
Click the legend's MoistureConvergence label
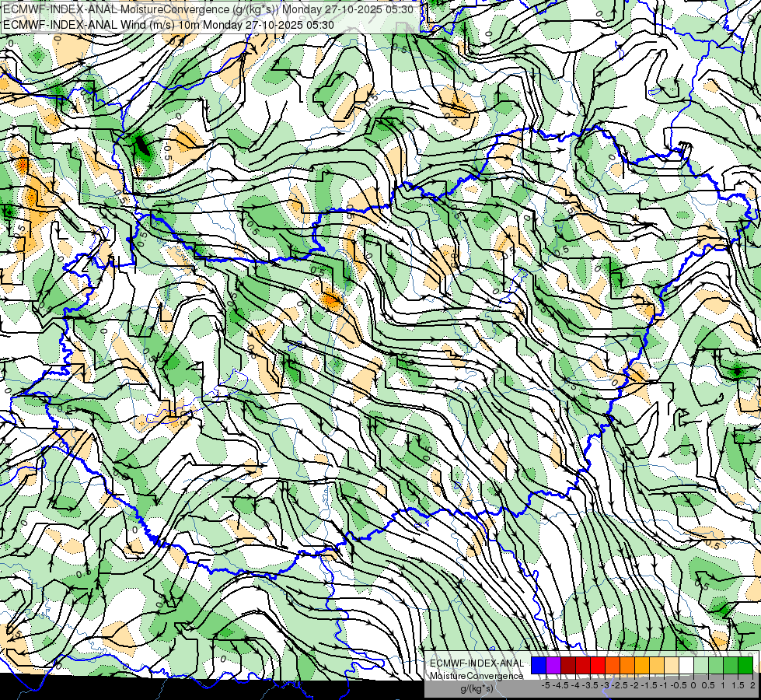click(476, 676)
